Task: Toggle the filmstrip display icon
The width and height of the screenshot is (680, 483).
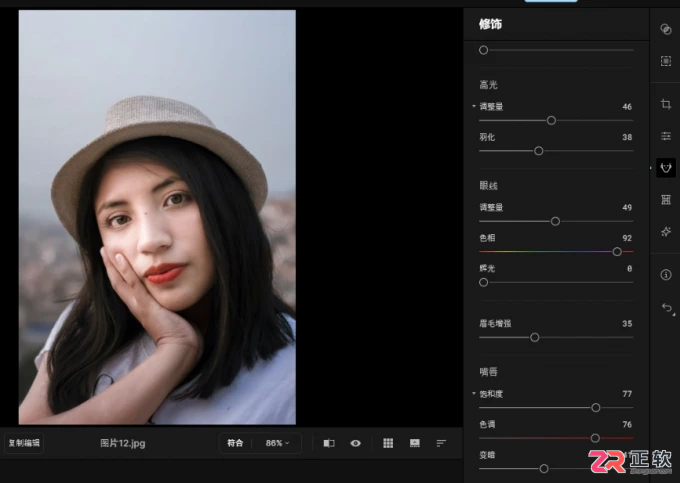Action: pos(415,443)
